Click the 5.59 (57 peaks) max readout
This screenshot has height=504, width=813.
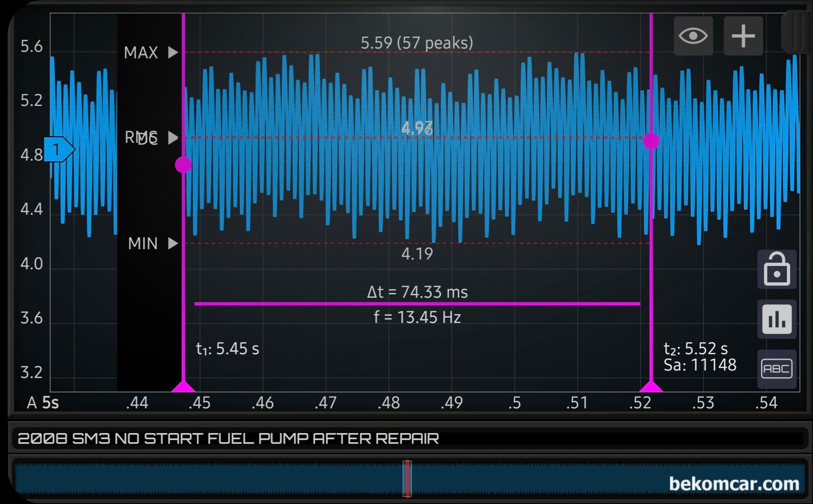point(417,43)
